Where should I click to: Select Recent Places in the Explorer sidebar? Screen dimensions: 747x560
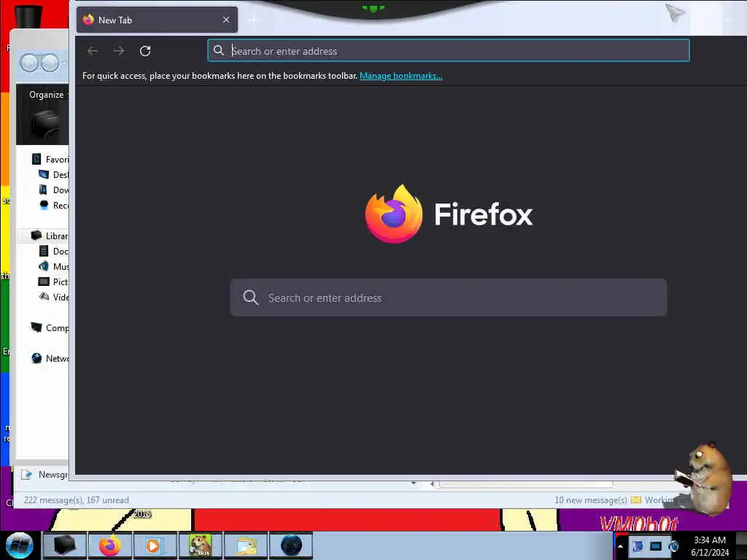(53, 205)
